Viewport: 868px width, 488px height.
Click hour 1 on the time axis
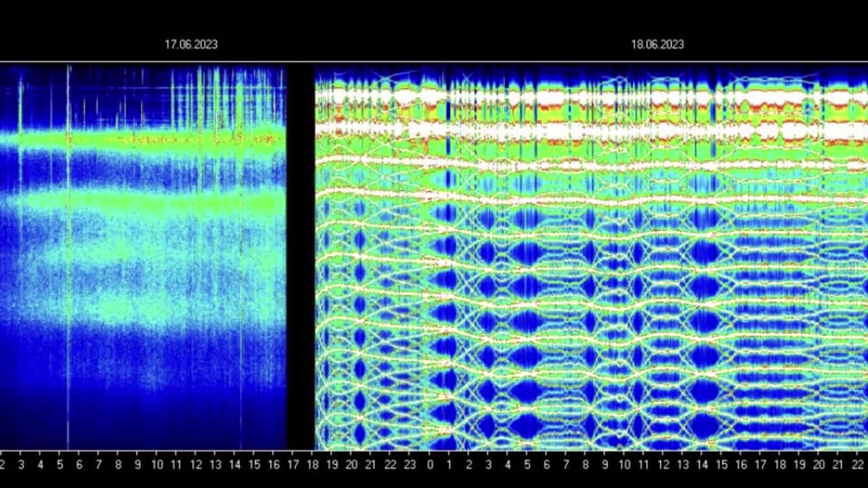(x=449, y=465)
